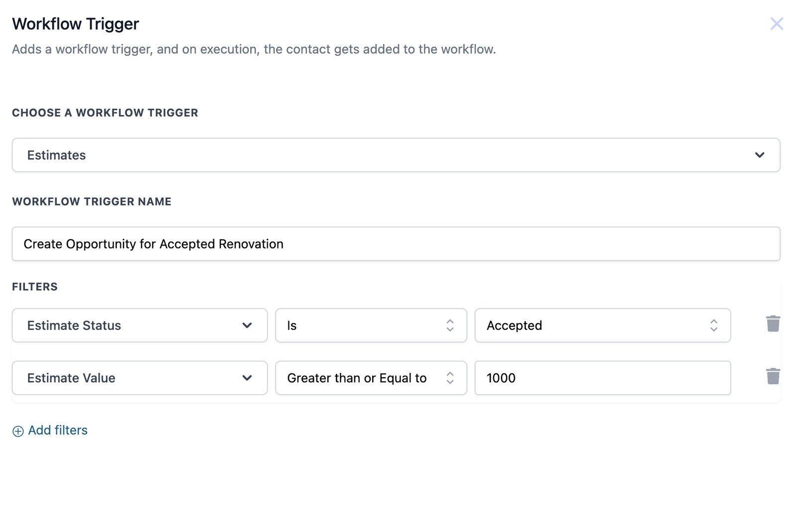Image resolution: width=796 pixels, height=532 pixels.
Task: Click the arrows in the Greater than or Equal field
Action: point(450,378)
